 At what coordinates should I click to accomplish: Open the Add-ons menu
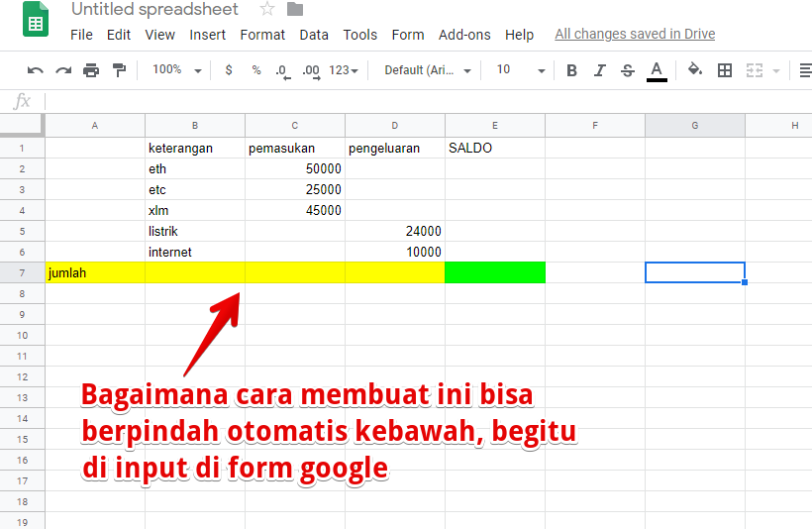[x=464, y=35]
